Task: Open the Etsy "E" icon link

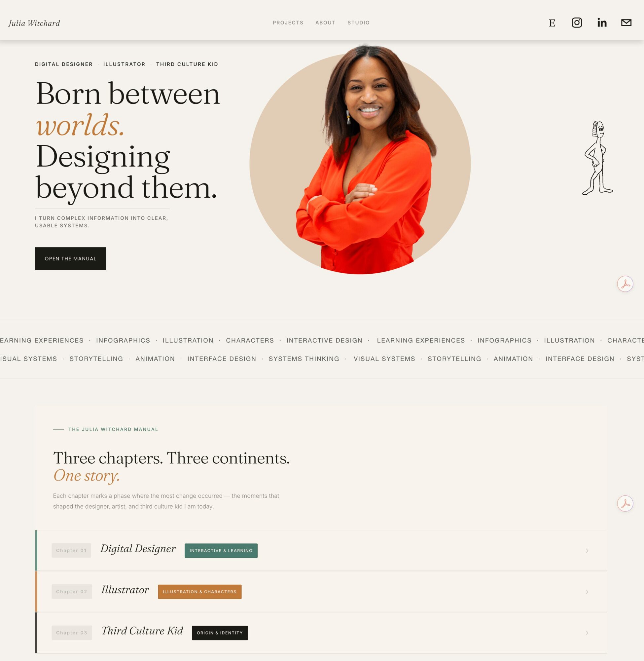Action: [552, 23]
